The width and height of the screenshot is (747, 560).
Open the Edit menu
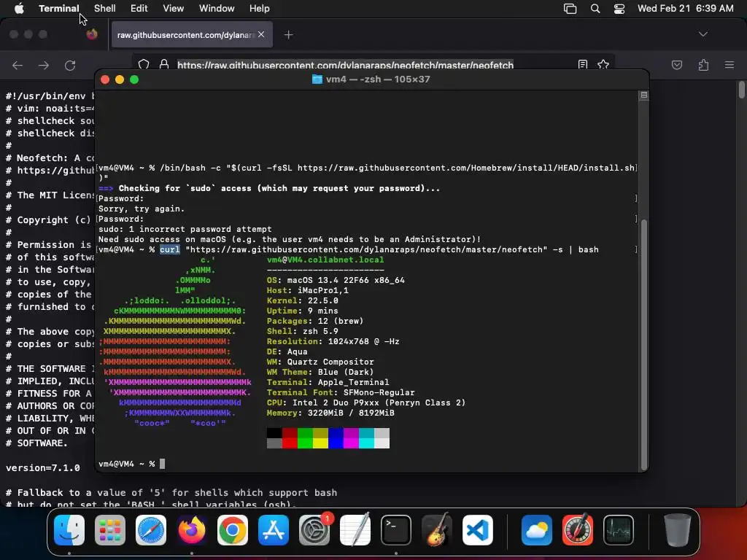(x=139, y=8)
